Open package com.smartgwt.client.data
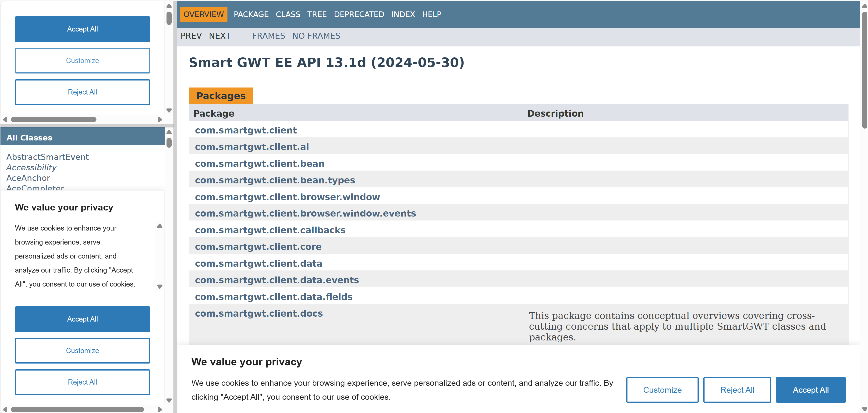868x413 pixels. point(259,264)
